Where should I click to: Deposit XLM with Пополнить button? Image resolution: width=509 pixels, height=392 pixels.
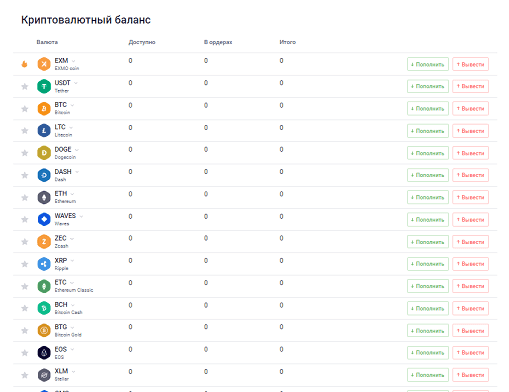[428, 375]
